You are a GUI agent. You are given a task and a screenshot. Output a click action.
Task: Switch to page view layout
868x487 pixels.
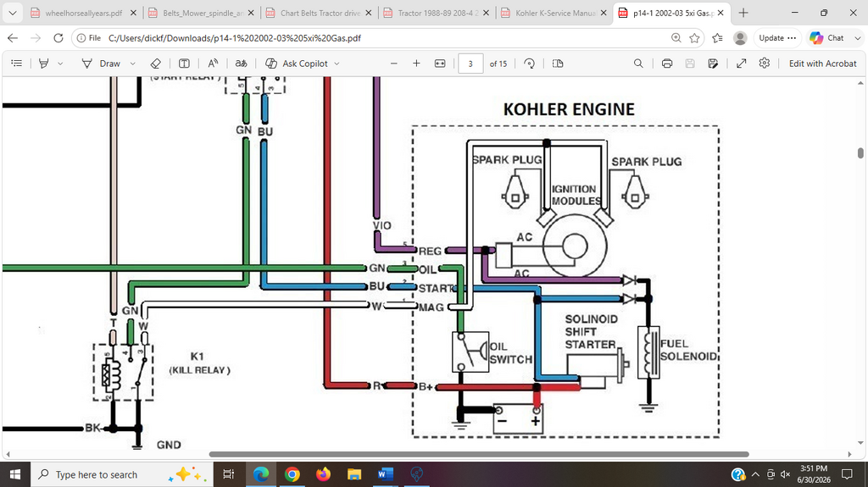pyautogui.click(x=558, y=64)
